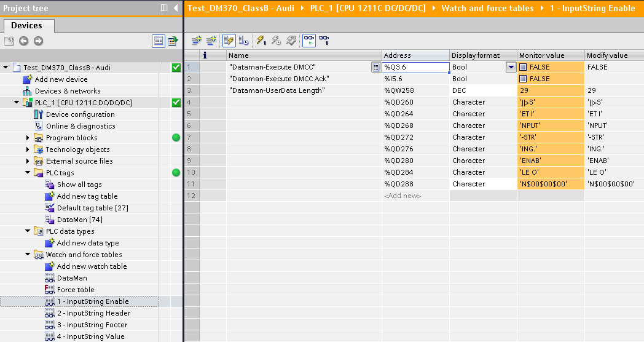Click the forward arrow in Project tree
This screenshot has height=342, width=644.
tap(38, 41)
